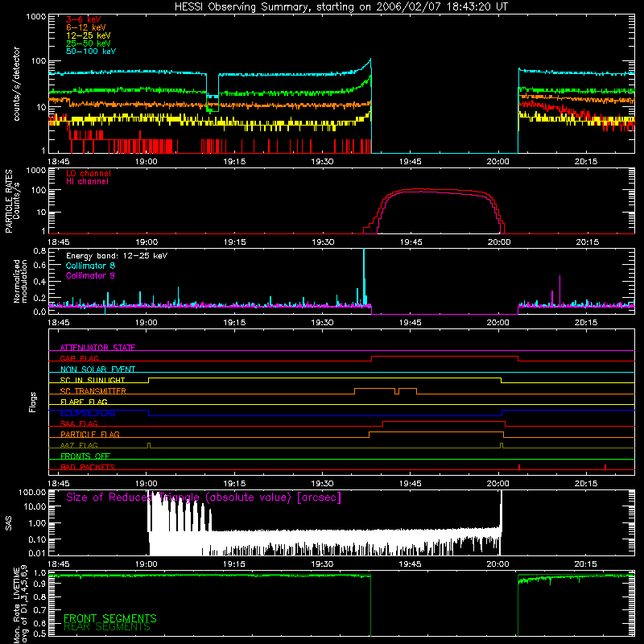Click first bad packets marker after 20:00

pos(519,467)
